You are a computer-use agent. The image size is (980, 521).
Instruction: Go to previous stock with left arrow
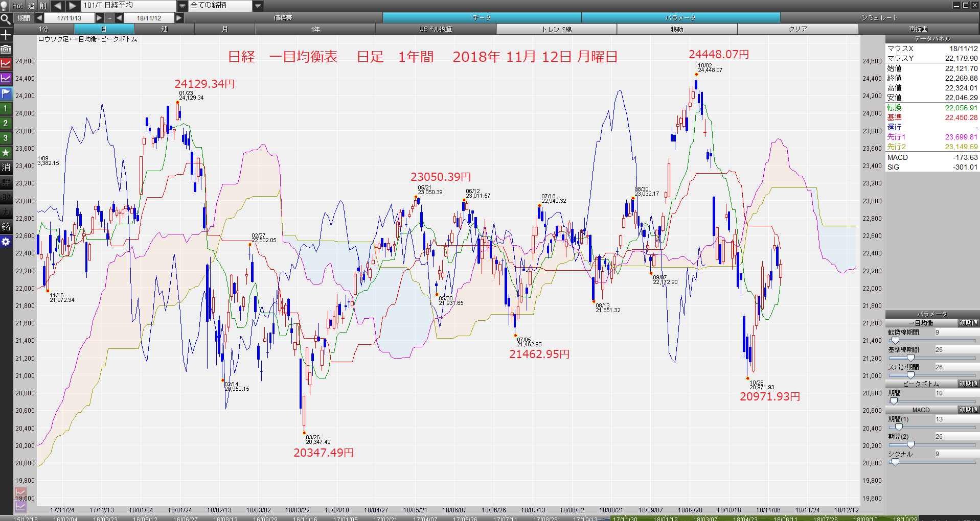pyautogui.click(x=58, y=6)
